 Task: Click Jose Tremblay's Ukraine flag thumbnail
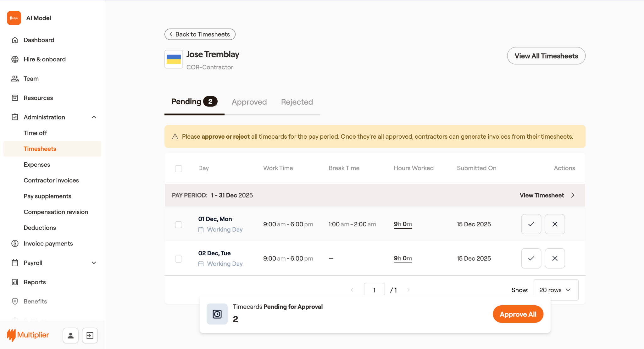pos(174,59)
